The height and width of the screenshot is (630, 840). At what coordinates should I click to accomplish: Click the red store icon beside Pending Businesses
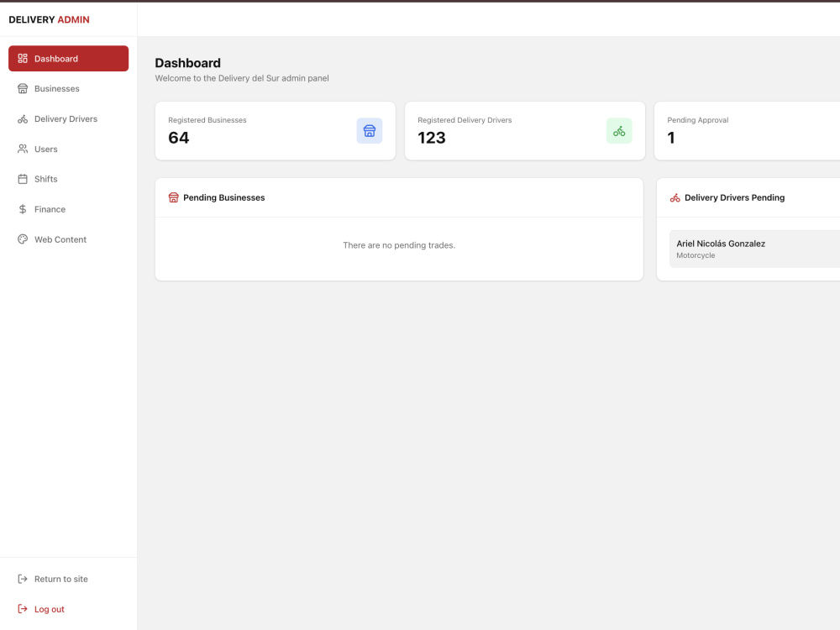coord(174,197)
